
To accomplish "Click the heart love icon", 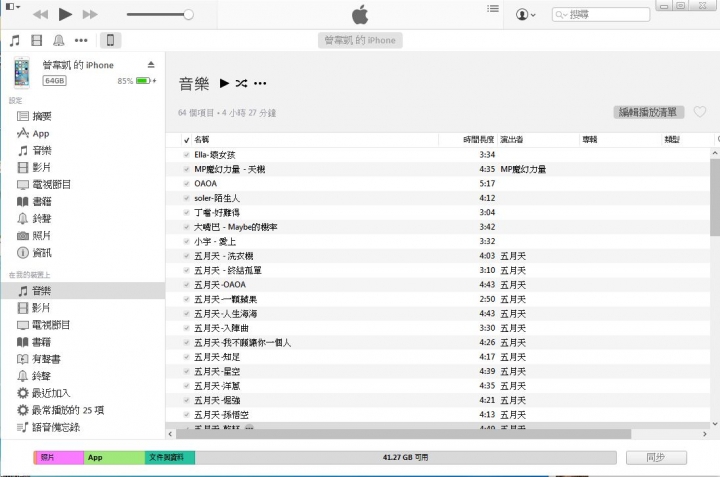I will coord(700,112).
